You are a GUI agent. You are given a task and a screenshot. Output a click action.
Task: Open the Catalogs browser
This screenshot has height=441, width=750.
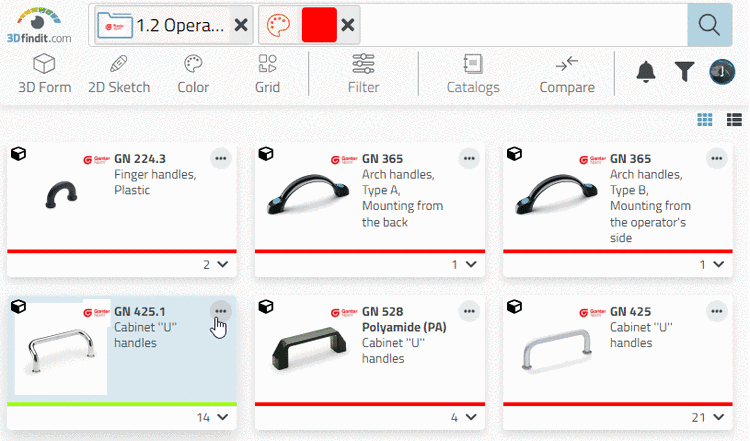pos(473,74)
